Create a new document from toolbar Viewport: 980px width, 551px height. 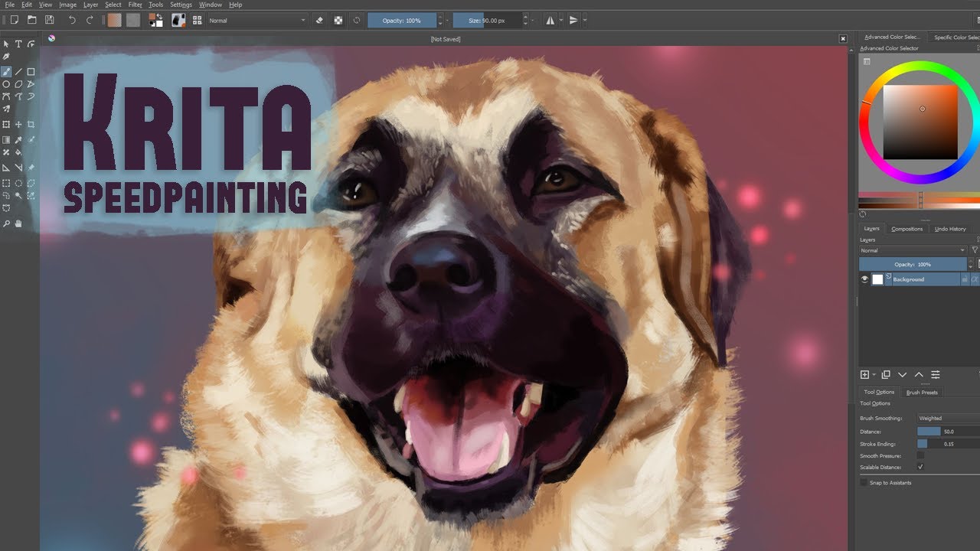tap(14, 20)
